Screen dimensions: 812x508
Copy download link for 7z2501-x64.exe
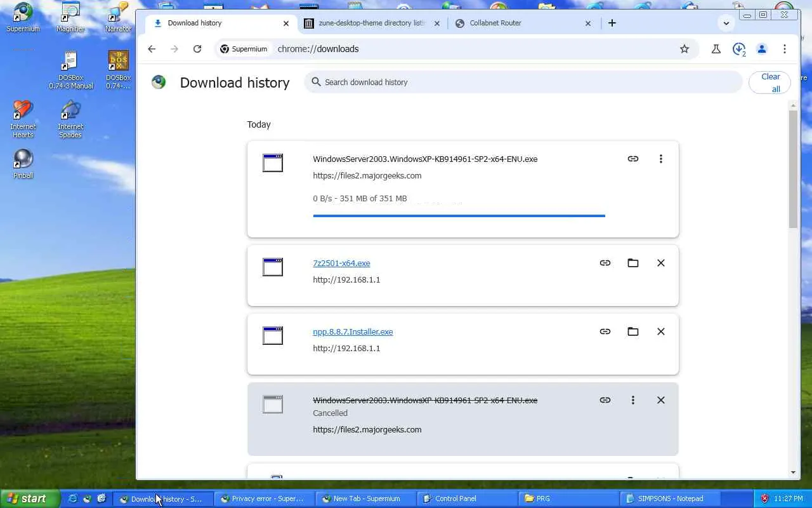click(x=605, y=263)
